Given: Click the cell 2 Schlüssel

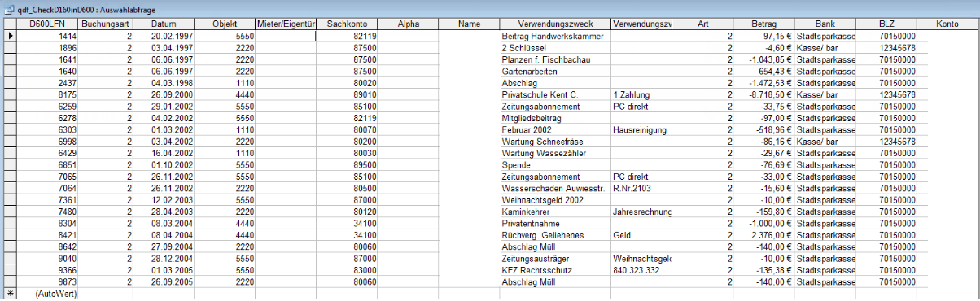Looking at the screenshot, I should tap(554, 48).
